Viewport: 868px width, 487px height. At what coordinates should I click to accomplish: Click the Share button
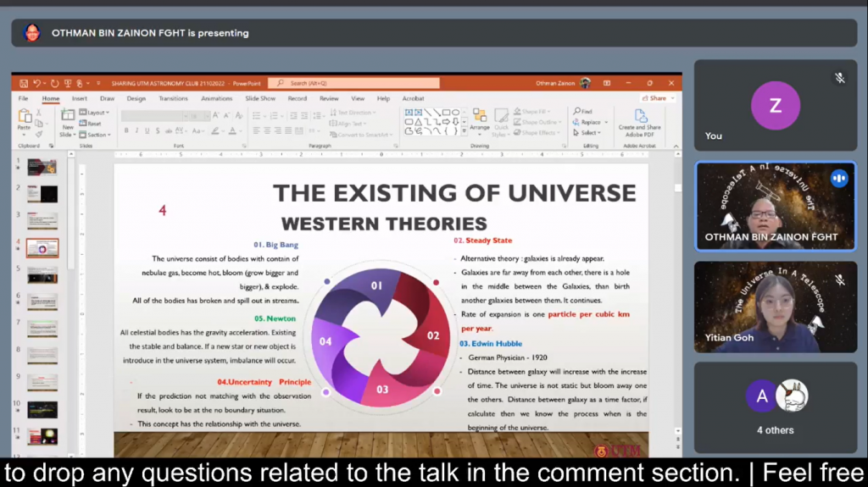coord(657,98)
